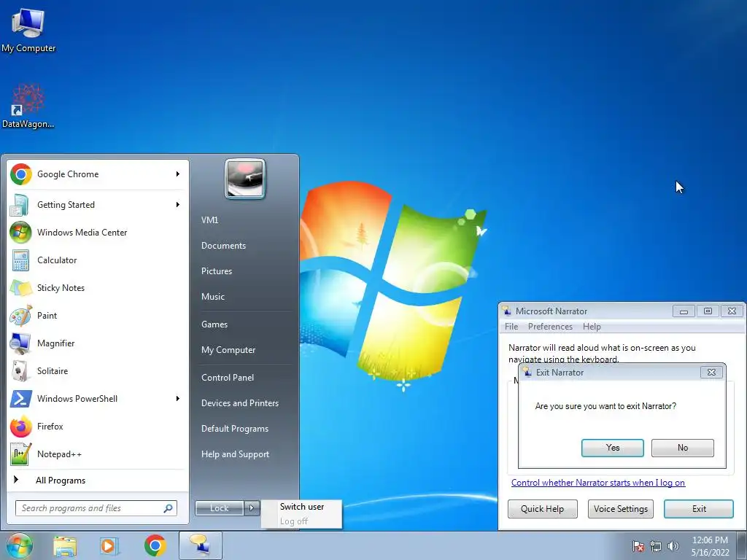
Task: Click the Getting Started icon
Action: [x=20, y=205]
